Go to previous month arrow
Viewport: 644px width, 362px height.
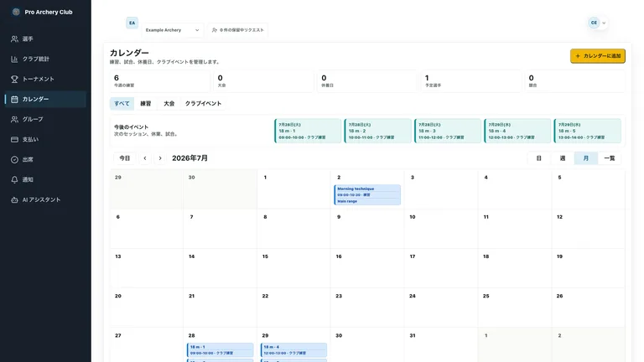145,158
